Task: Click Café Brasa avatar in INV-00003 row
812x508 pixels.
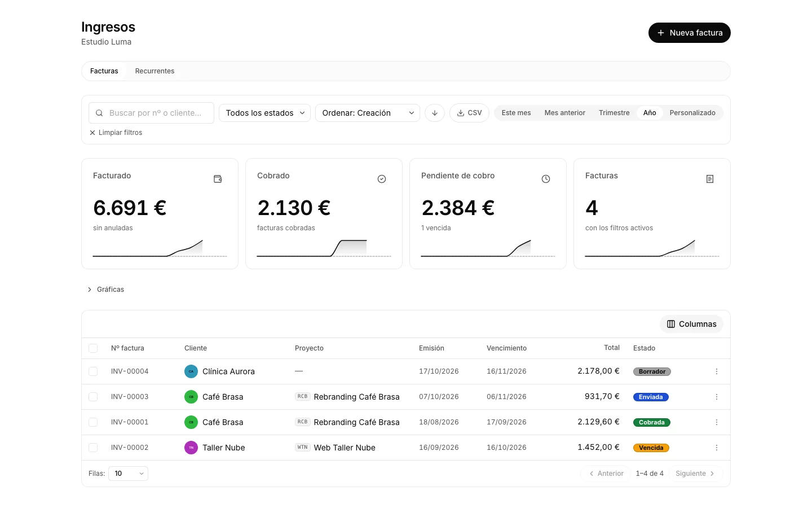Action: click(x=191, y=397)
